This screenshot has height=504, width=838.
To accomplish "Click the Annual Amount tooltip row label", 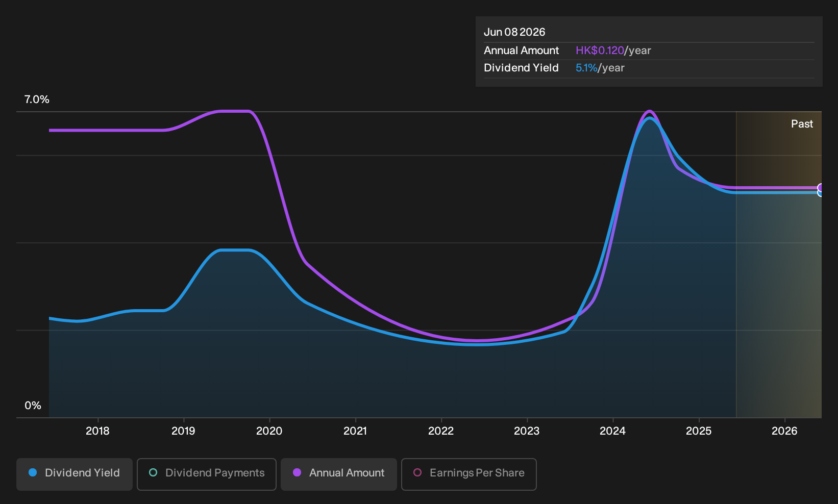I will pyautogui.click(x=521, y=51).
